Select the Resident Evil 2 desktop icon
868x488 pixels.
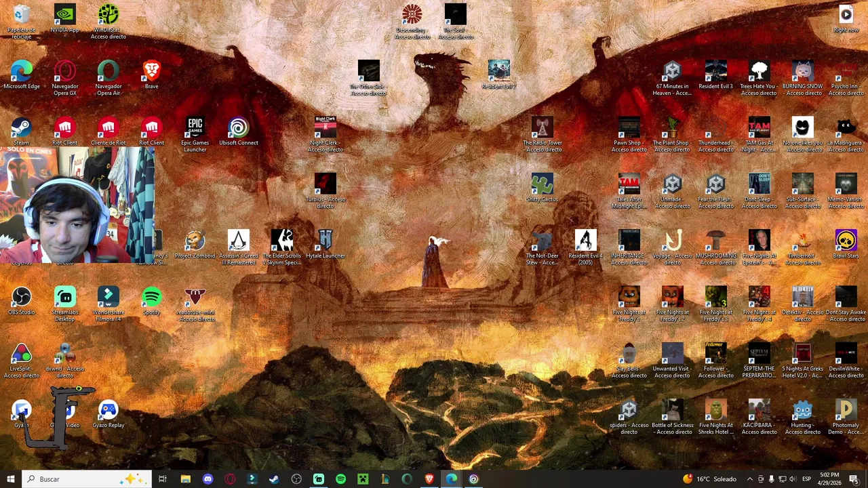[498, 75]
